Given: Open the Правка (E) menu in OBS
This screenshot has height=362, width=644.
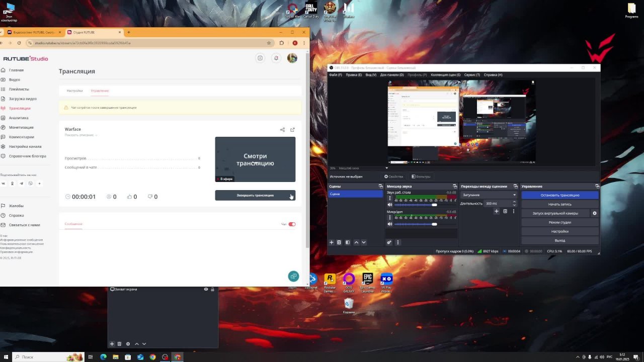Looking at the screenshot, I should pyautogui.click(x=353, y=75).
